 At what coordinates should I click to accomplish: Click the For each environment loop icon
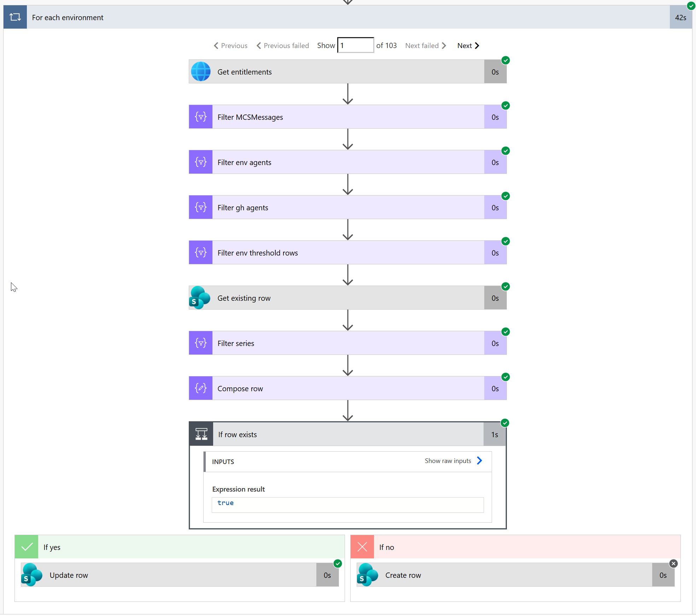[15, 17]
